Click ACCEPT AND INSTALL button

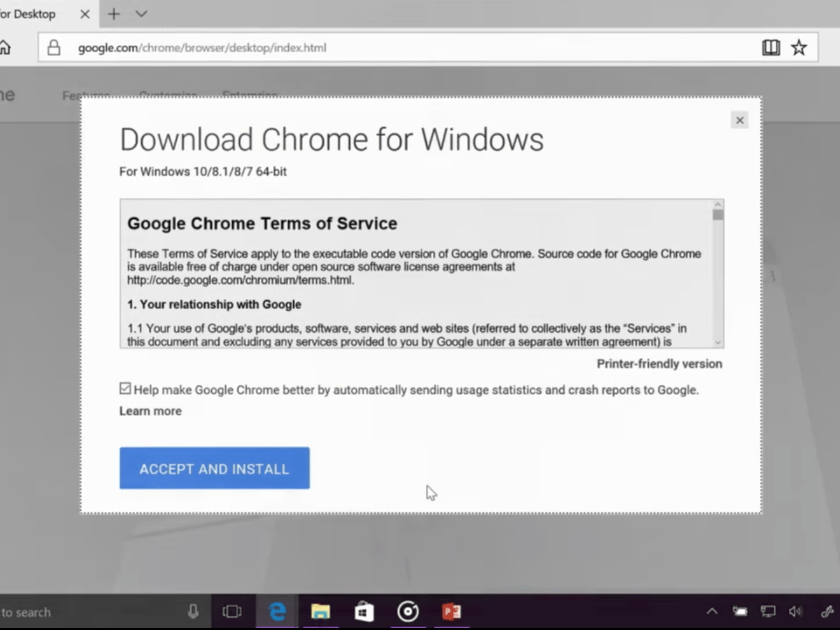214,468
